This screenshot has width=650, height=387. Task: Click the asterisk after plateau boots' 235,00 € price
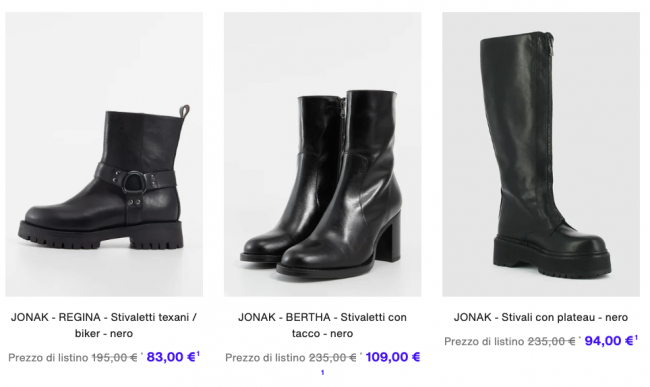click(x=580, y=338)
